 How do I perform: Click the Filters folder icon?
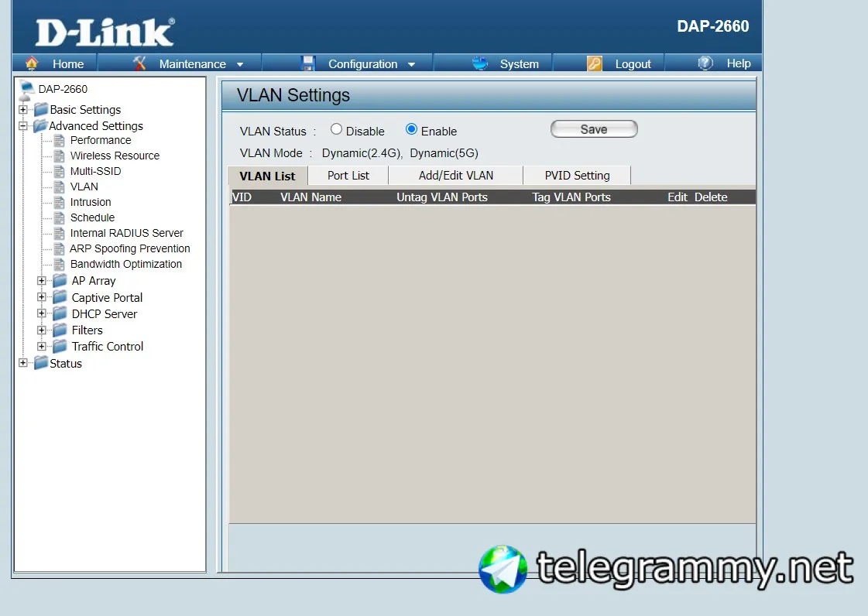click(60, 330)
